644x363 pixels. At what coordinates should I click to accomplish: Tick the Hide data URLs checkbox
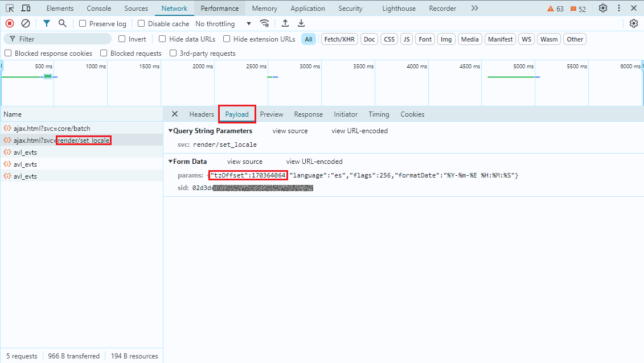click(x=162, y=39)
